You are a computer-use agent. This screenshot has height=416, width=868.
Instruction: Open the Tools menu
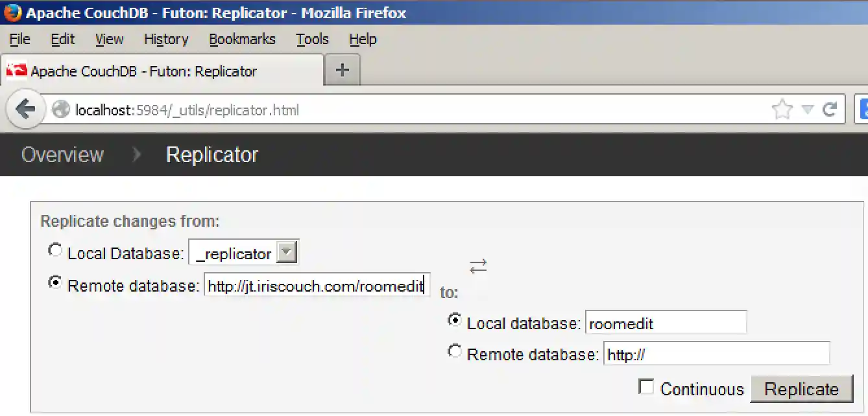click(312, 40)
